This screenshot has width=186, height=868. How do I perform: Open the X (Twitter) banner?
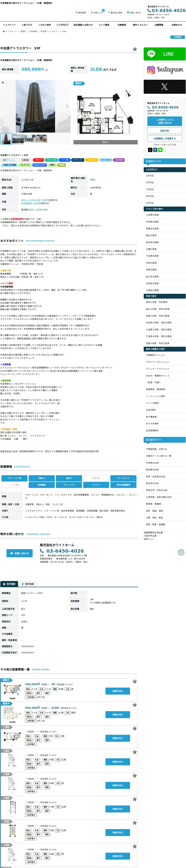click(x=164, y=87)
